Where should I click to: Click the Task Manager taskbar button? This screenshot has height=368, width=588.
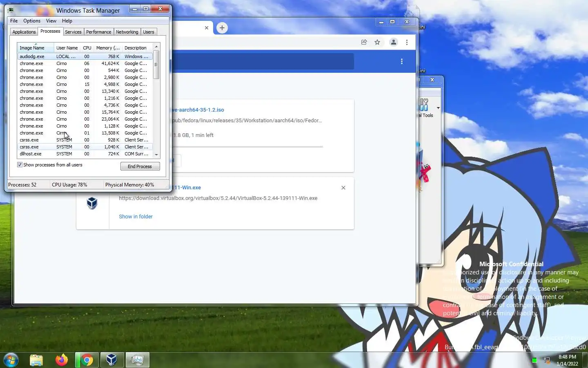tap(137, 360)
